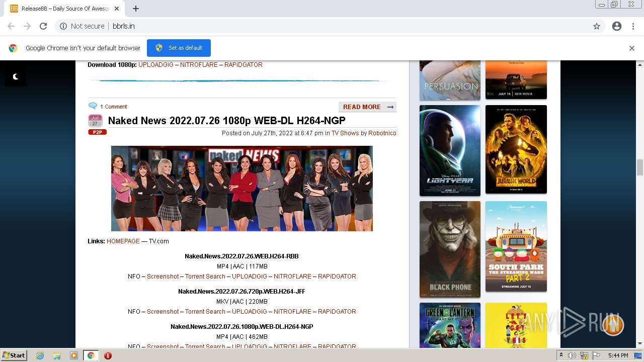
Task: Open the Naked News banner image
Action: point(242,189)
